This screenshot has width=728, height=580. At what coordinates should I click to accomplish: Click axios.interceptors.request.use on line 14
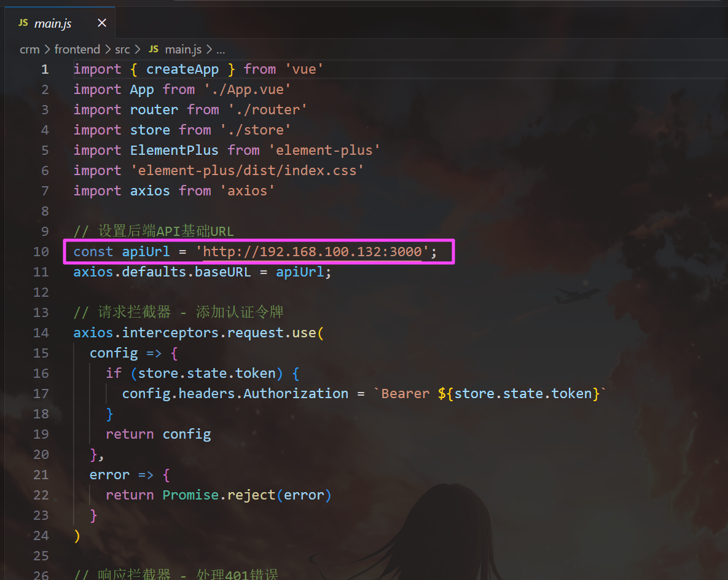[x=195, y=333]
